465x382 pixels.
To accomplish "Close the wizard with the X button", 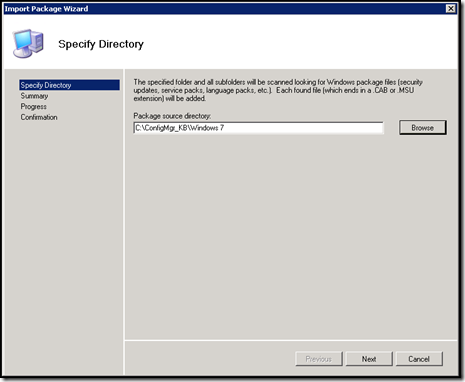I will pos(451,9).
